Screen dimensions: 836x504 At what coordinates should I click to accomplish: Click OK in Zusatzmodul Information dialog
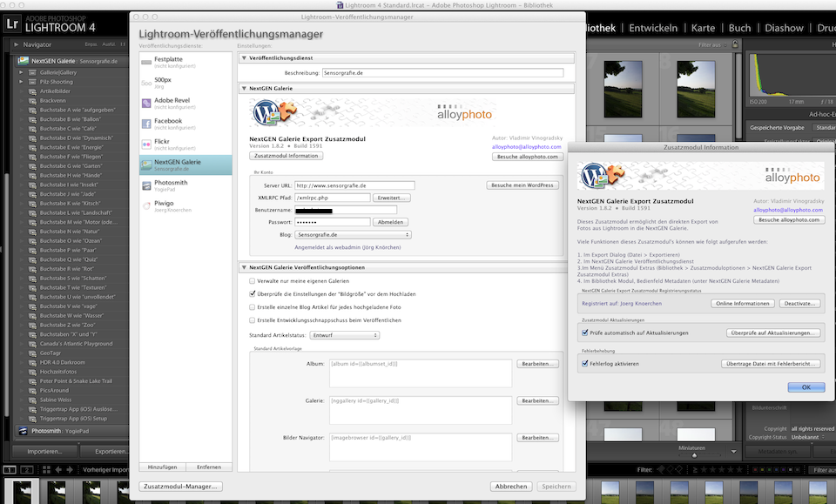click(806, 387)
